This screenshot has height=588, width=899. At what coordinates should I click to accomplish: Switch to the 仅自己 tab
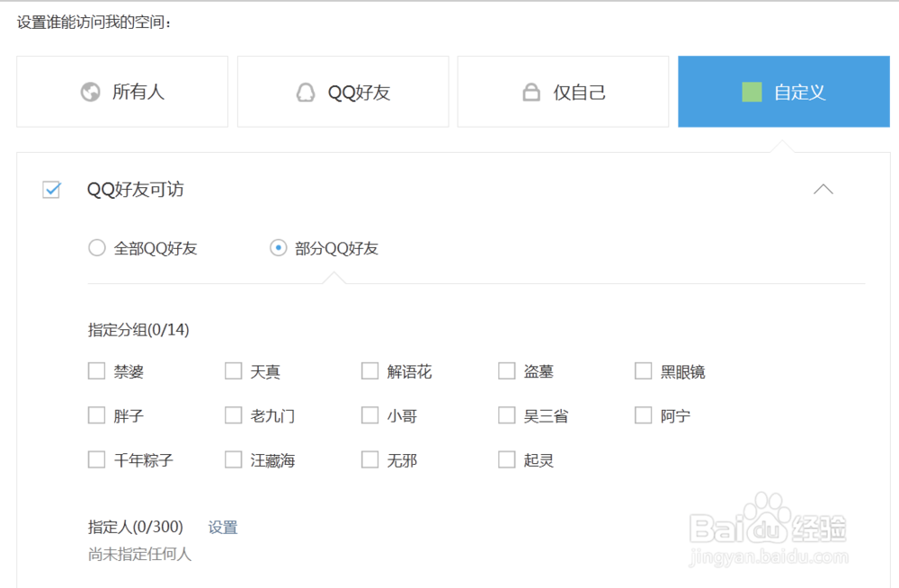563,91
